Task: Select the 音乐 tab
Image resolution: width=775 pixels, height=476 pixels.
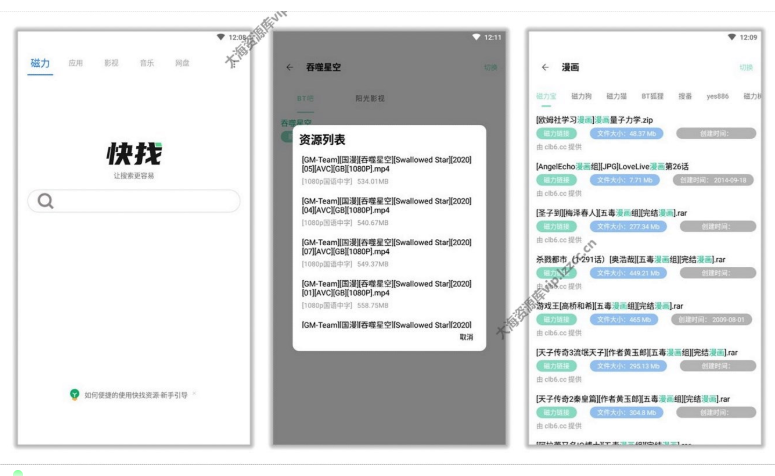Action: [147, 63]
